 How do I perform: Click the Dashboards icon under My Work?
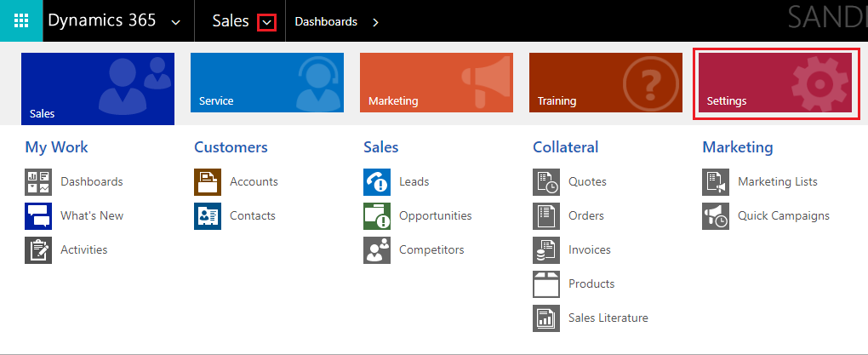tap(38, 181)
